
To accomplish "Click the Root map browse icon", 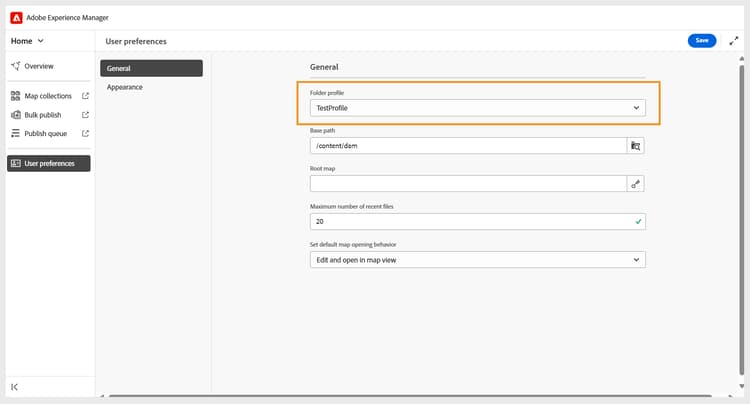I will [x=635, y=184].
